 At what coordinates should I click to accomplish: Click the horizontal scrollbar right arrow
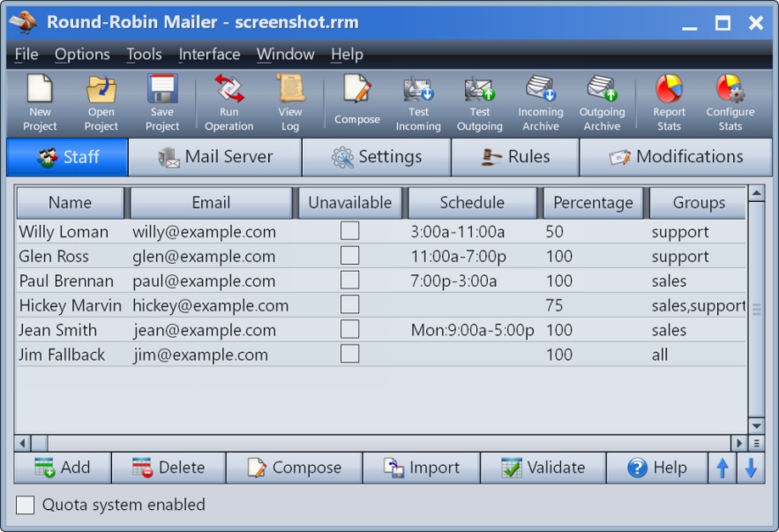click(x=739, y=442)
